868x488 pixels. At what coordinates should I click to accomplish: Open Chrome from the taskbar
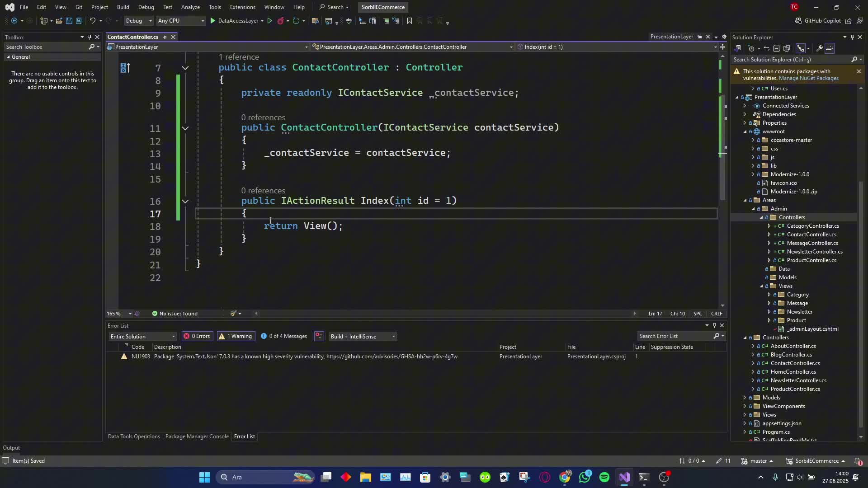(x=565, y=477)
